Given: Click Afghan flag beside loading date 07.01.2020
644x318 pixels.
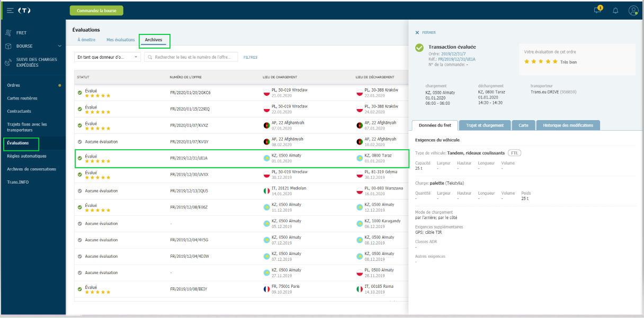Looking at the screenshot, I should click(267, 125).
